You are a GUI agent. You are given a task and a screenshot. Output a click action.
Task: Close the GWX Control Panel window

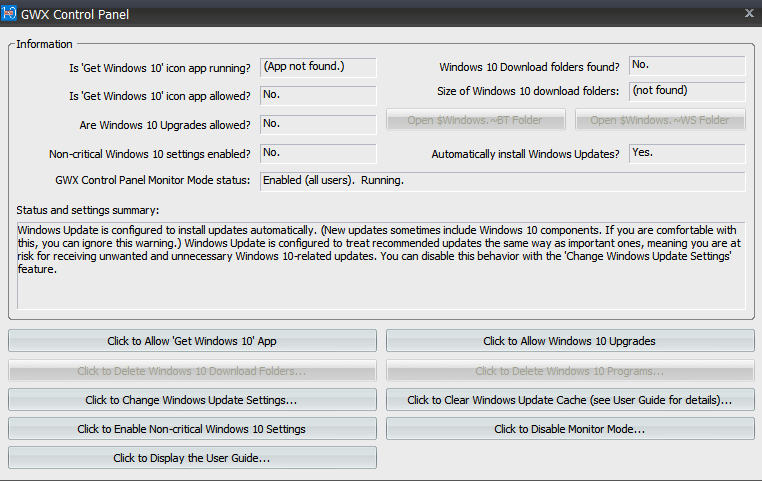click(749, 13)
